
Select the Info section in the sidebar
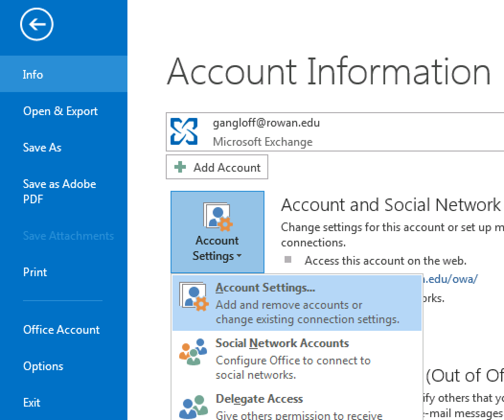coord(33,74)
